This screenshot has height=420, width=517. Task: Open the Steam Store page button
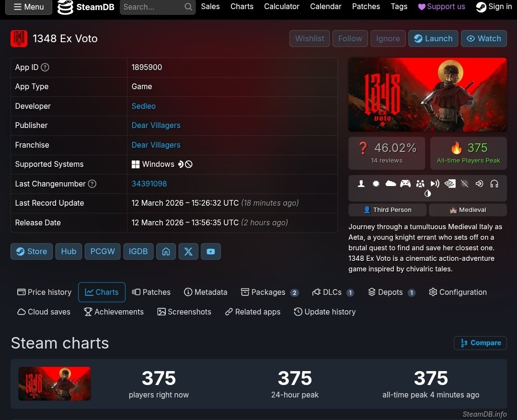32,251
